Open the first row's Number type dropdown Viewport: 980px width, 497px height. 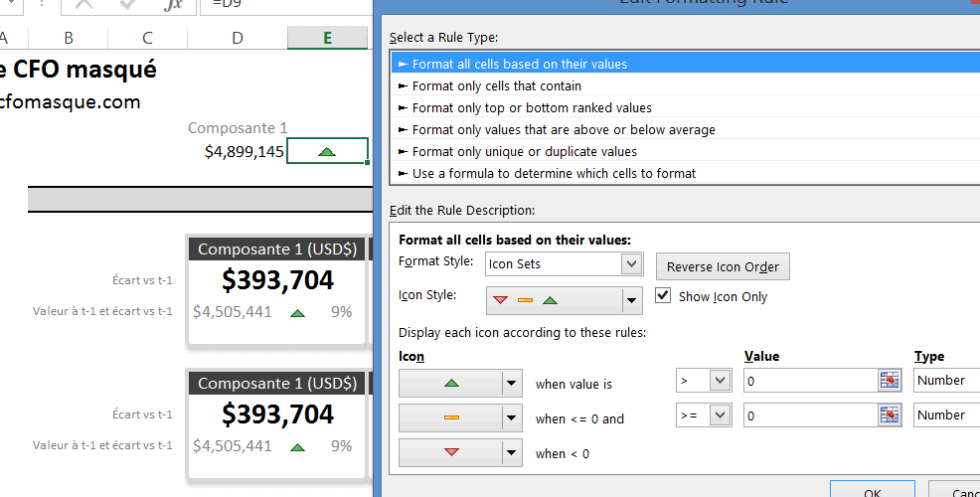click(946, 380)
